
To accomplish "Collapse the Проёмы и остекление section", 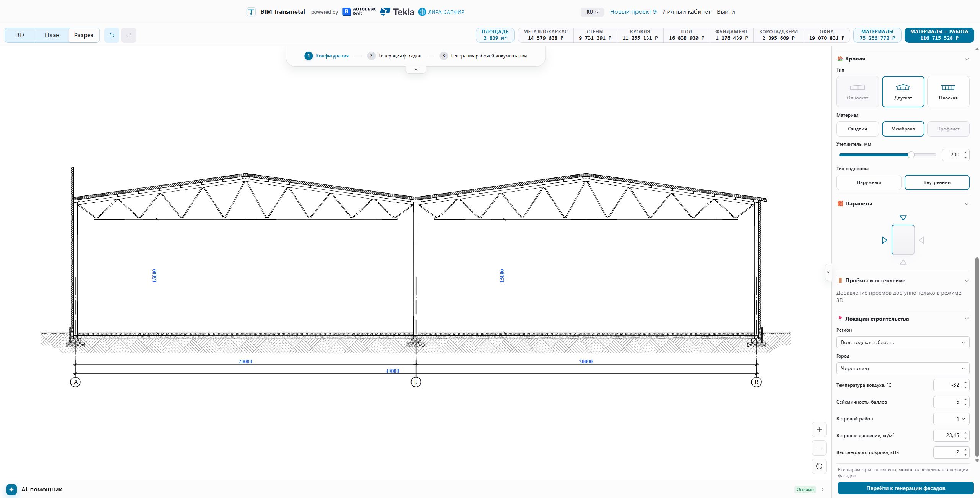I will 967,281.
